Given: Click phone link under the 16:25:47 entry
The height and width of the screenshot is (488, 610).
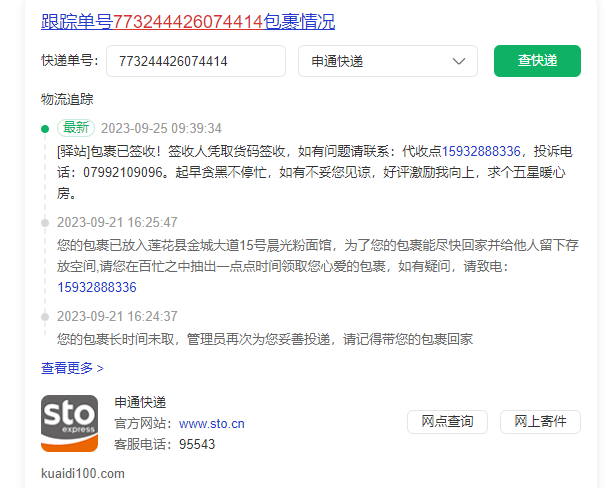Looking at the screenshot, I should pos(97,287).
